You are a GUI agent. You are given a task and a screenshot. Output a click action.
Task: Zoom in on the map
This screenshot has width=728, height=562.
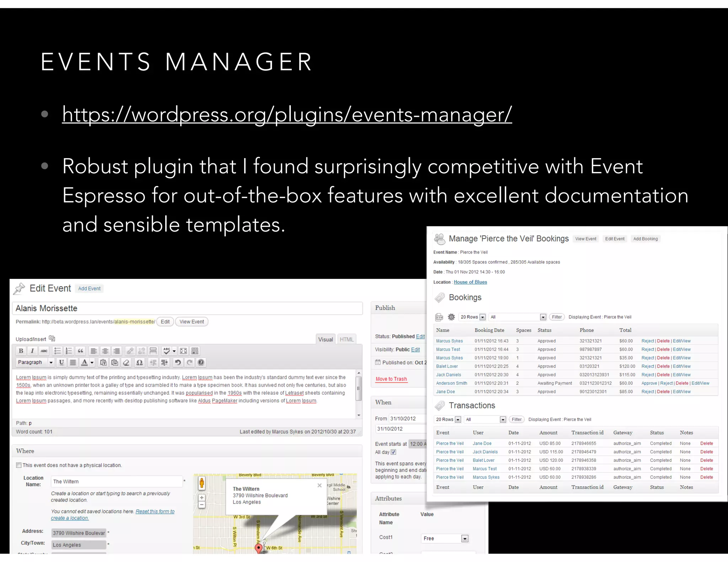click(x=202, y=498)
